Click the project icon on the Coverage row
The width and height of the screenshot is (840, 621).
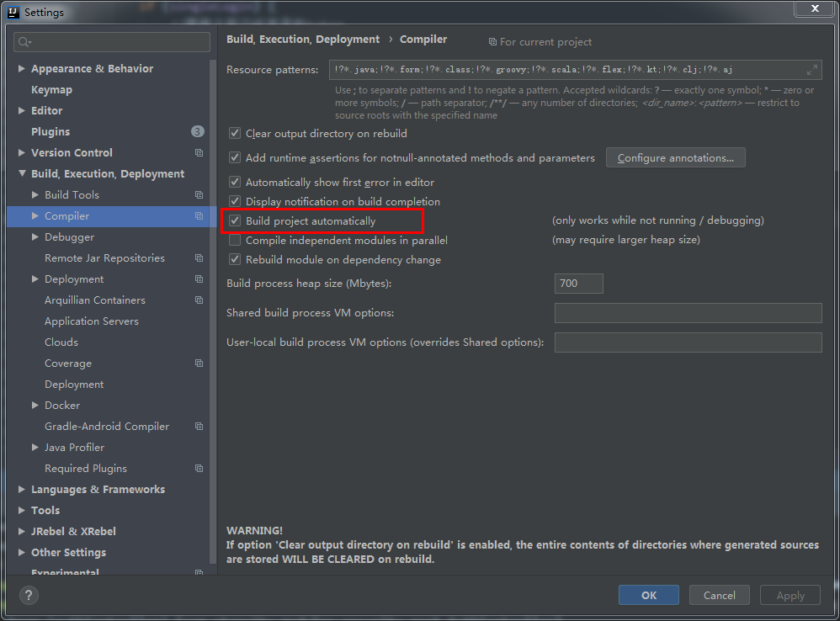pos(199,363)
